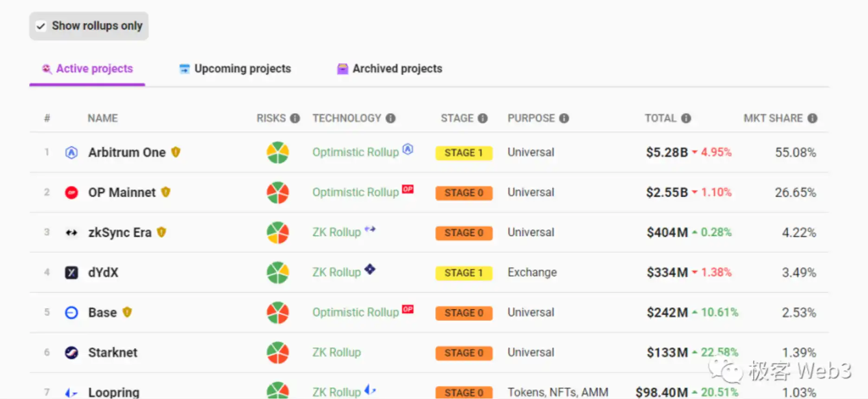This screenshot has width=868, height=399.
Task: Click the Starknet risk rosette
Action: 278,353
